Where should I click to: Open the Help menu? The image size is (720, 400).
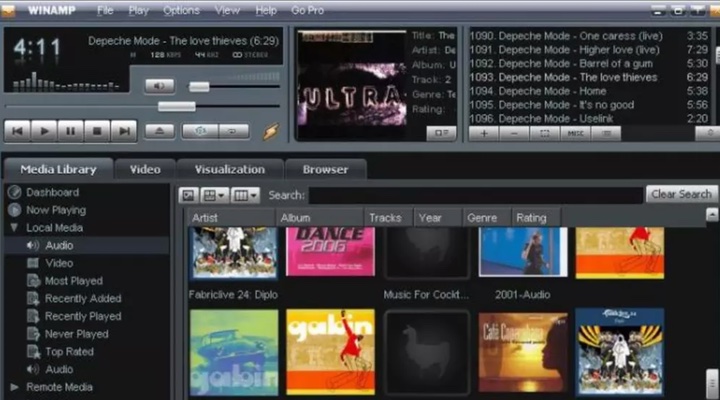click(x=266, y=10)
